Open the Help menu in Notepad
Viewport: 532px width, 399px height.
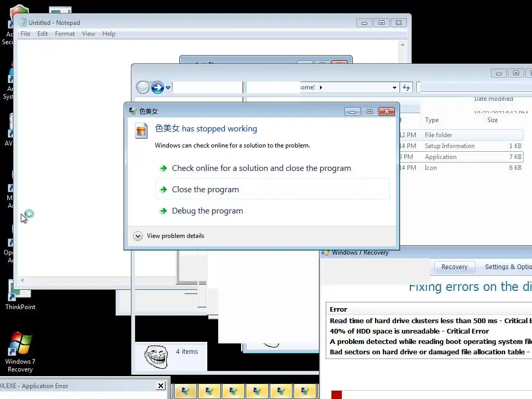point(109,34)
